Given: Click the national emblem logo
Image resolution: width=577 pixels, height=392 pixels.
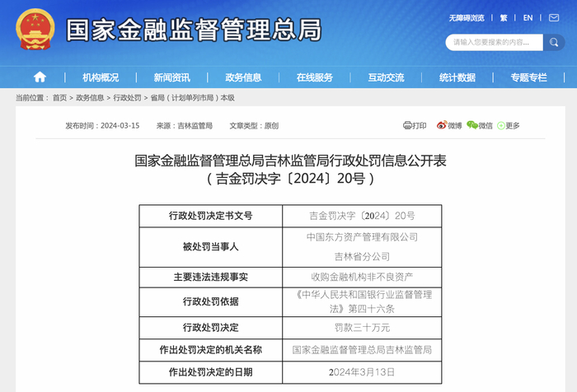Looking at the screenshot, I should 35,29.
